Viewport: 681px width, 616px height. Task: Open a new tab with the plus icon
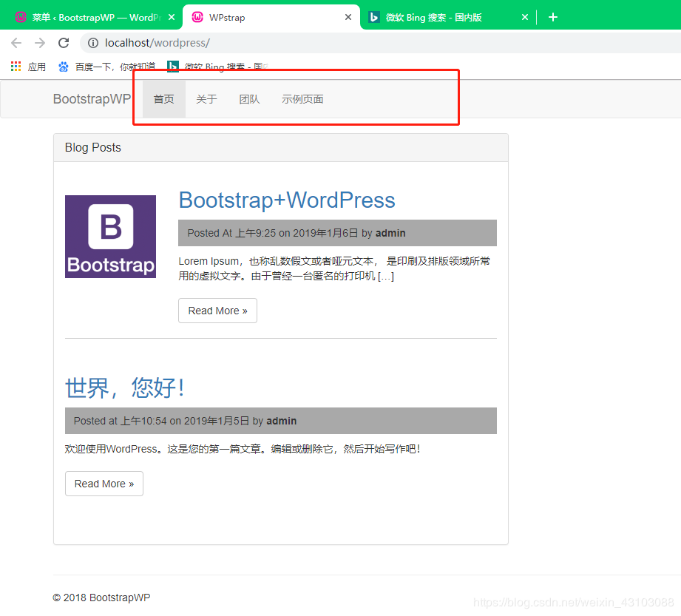click(x=553, y=17)
